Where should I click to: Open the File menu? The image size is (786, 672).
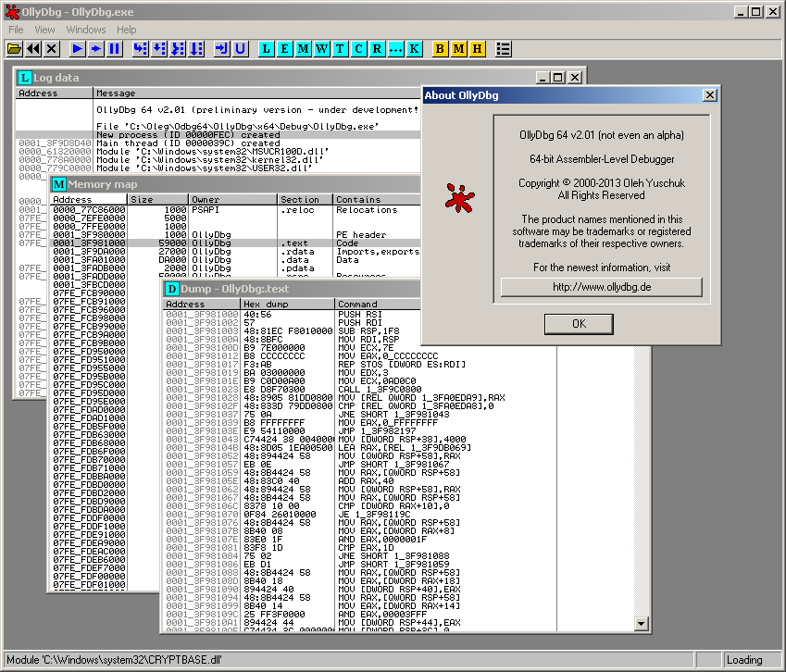[16, 30]
